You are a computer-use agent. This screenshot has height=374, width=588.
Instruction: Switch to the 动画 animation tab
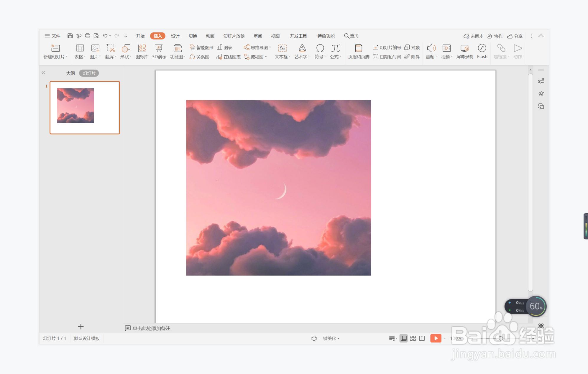[210, 36]
